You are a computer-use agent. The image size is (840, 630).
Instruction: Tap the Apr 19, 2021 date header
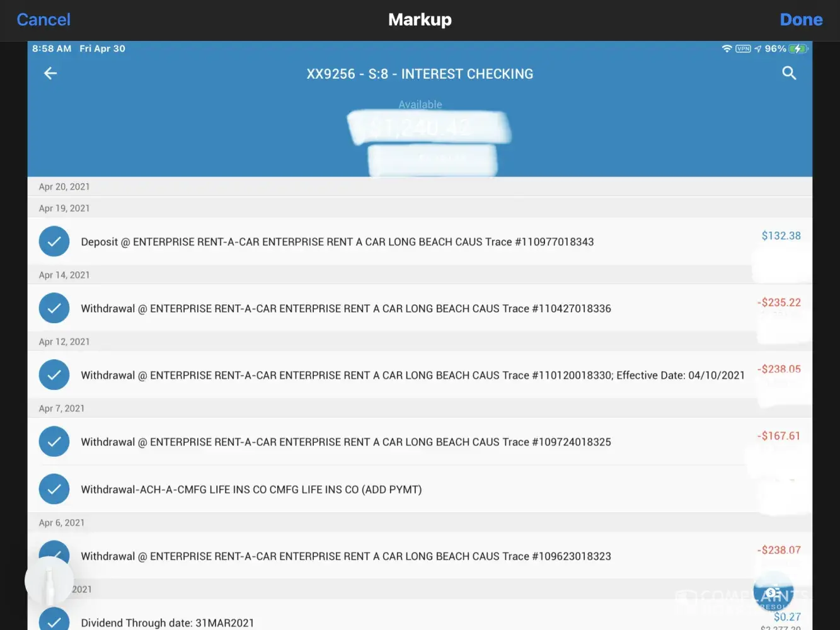click(x=64, y=208)
